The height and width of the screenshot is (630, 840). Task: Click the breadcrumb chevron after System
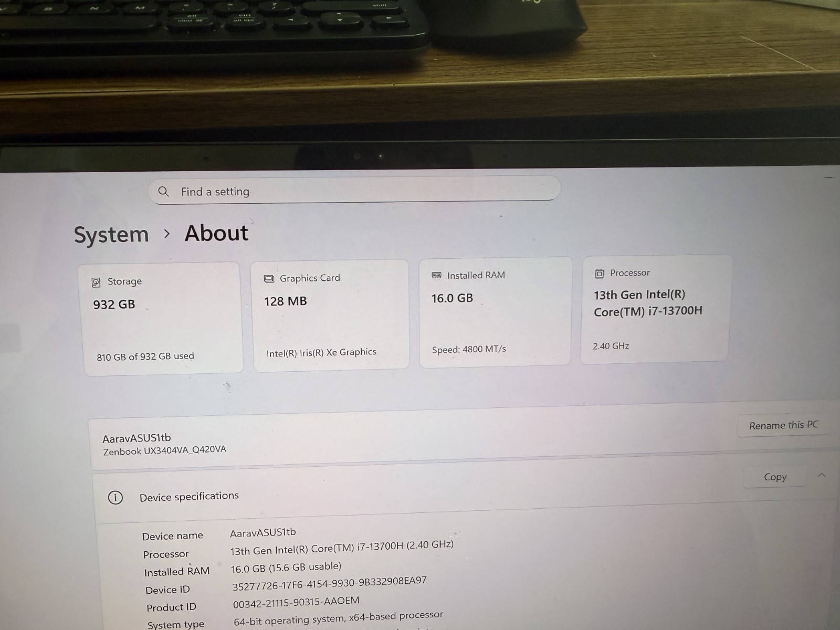pyautogui.click(x=167, y=234)
